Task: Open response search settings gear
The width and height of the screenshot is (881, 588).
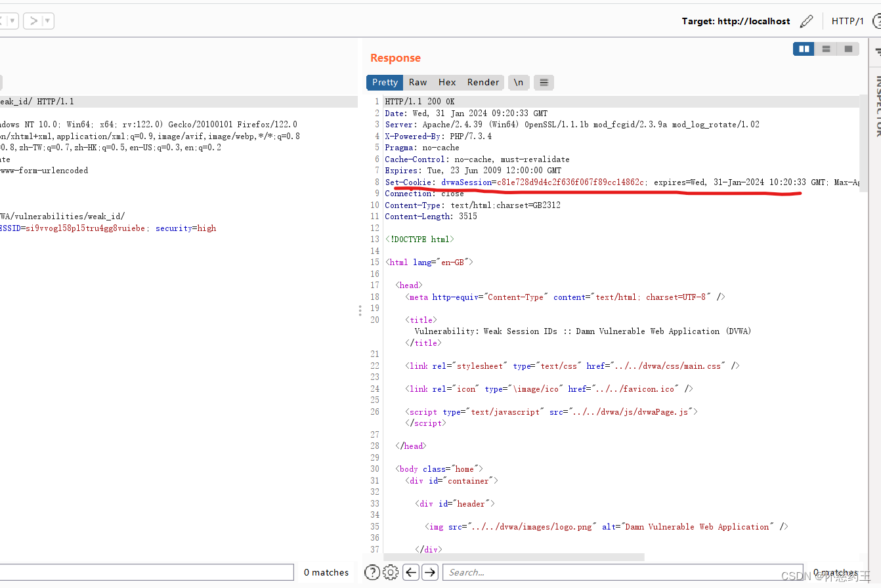Action: pyautogui.click(x=391, y=572)
